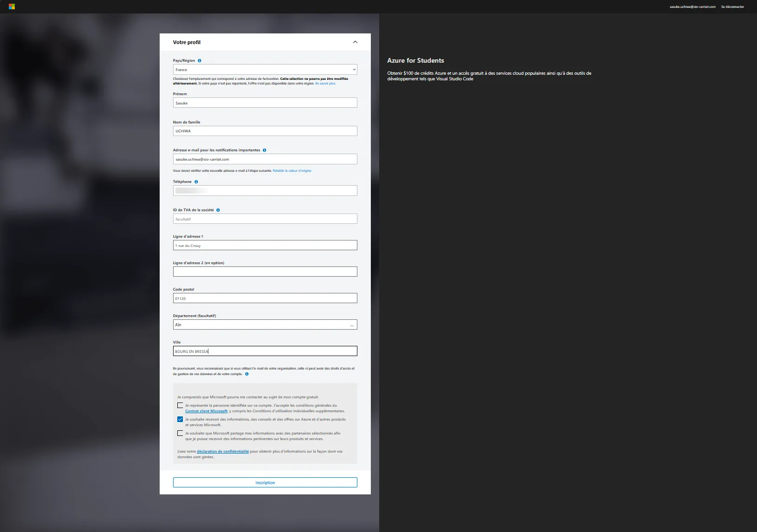Click the Prénom field containing Sasuke
The height and width of the screenshot is (532, 757).
265,103
